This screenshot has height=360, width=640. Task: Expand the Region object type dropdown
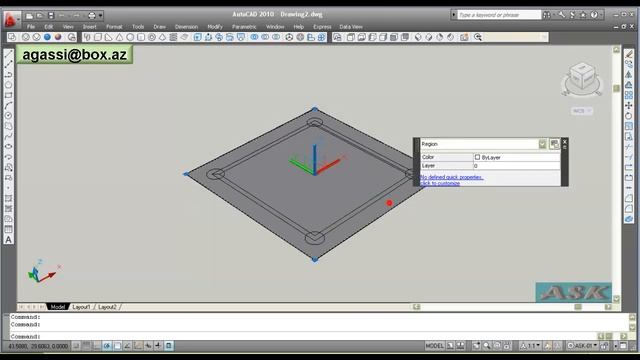coord(542,144)
